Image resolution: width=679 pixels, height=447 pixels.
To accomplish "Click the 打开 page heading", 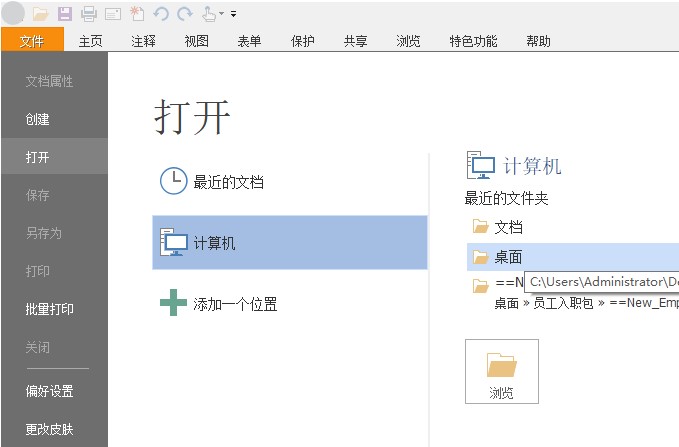I will pyautogui.click(x=192, y=117).
